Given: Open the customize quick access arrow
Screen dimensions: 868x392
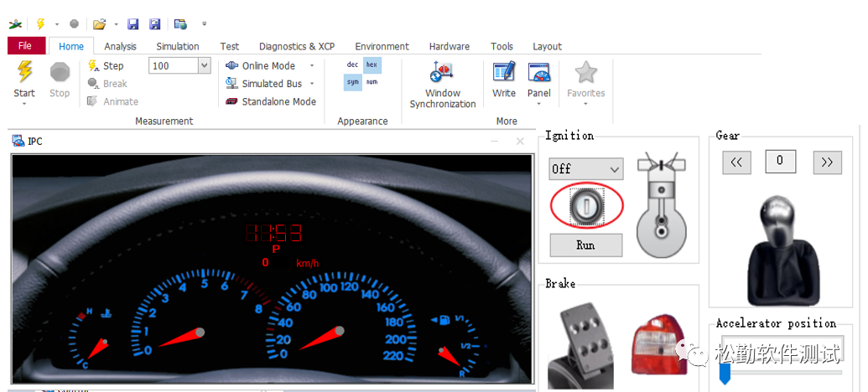Looking at the screenshot, I should 205,23.
